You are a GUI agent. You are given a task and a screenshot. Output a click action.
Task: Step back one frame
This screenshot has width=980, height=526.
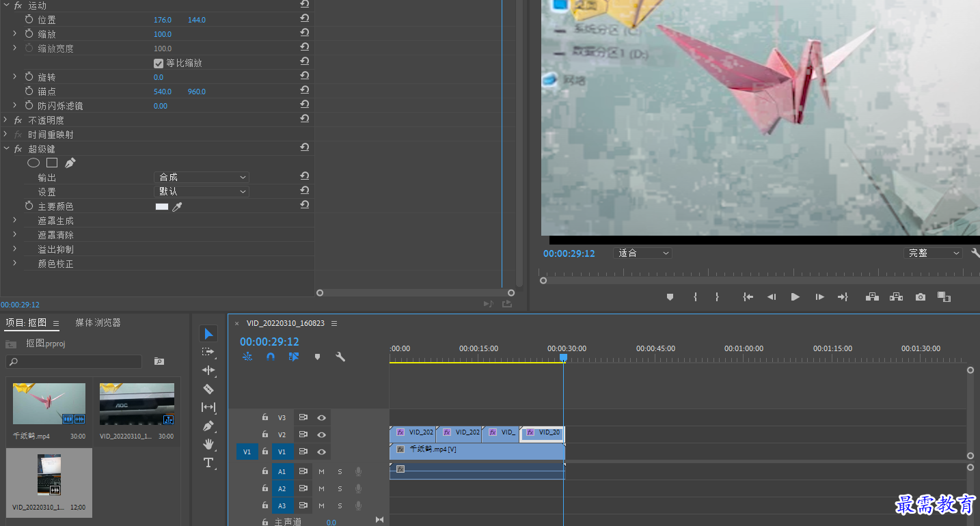tap(772, 297)
